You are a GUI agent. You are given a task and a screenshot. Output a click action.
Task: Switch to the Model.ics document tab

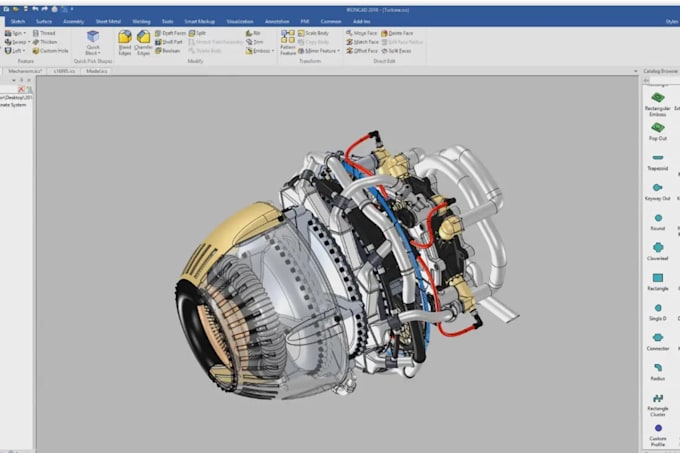(97, 71)
